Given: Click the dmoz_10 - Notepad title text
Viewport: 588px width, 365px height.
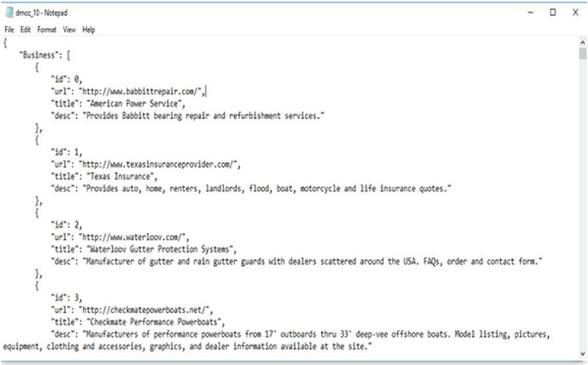Looking at the screenshot, I should click(x=42, y=13).
